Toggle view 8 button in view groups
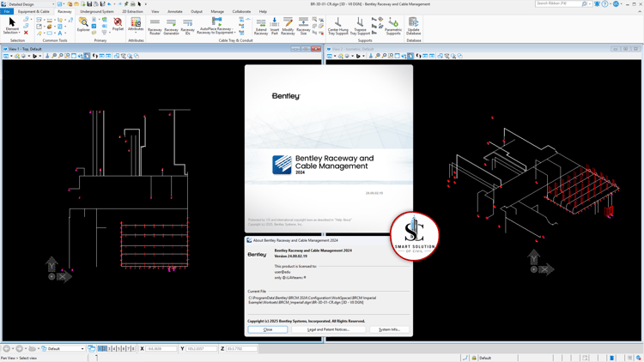The height and width of the screenshot is (362, 644). [x=133, y=348]
